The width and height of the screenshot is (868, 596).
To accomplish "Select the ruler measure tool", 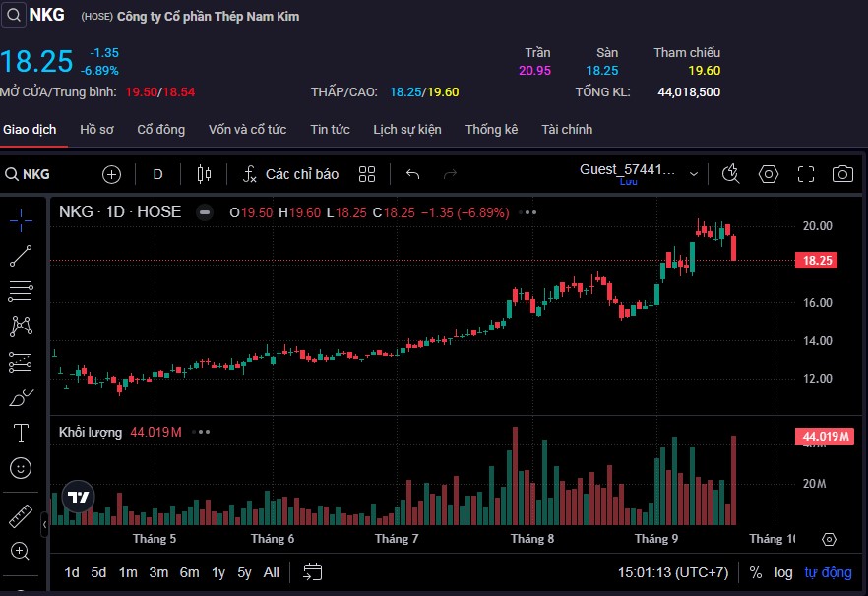I will [21, 516].
